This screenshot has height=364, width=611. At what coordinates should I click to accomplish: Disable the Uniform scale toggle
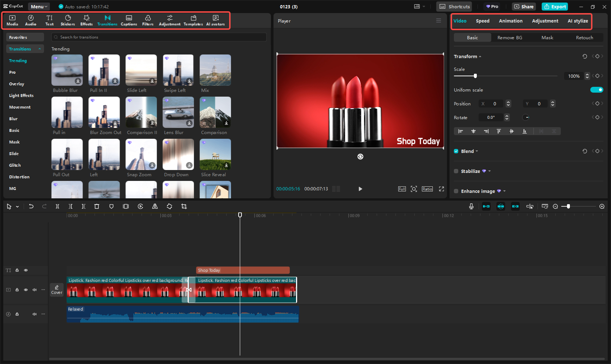[x=596, y=89]
